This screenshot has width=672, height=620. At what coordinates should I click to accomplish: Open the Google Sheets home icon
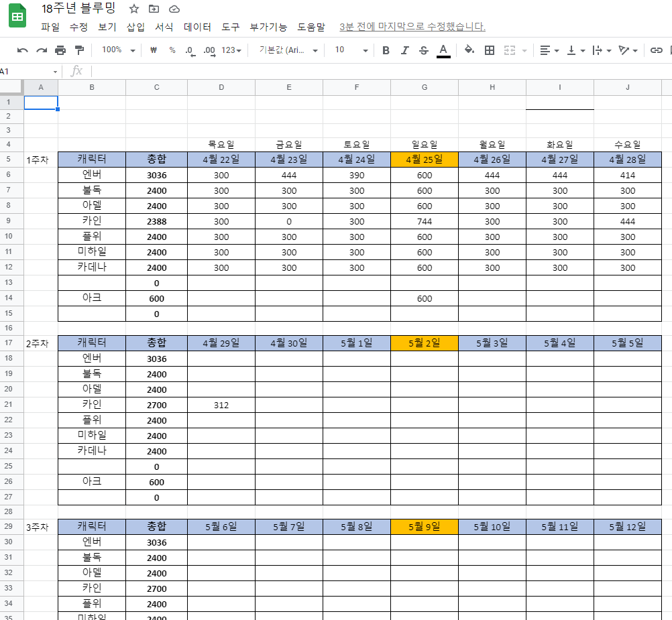(x=17, y=17)
